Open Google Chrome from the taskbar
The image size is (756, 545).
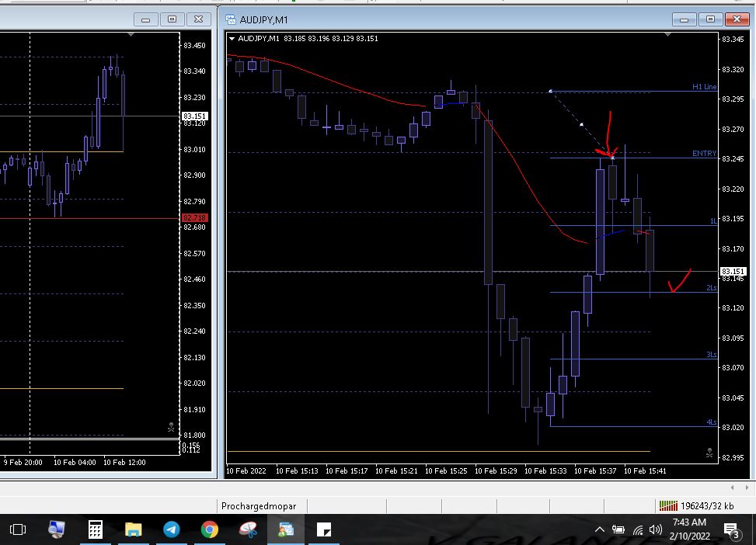coord(209,529)
